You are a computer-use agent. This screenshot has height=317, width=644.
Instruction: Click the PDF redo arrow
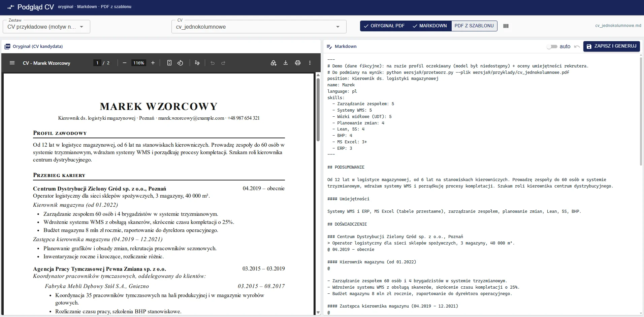(223, 63)
